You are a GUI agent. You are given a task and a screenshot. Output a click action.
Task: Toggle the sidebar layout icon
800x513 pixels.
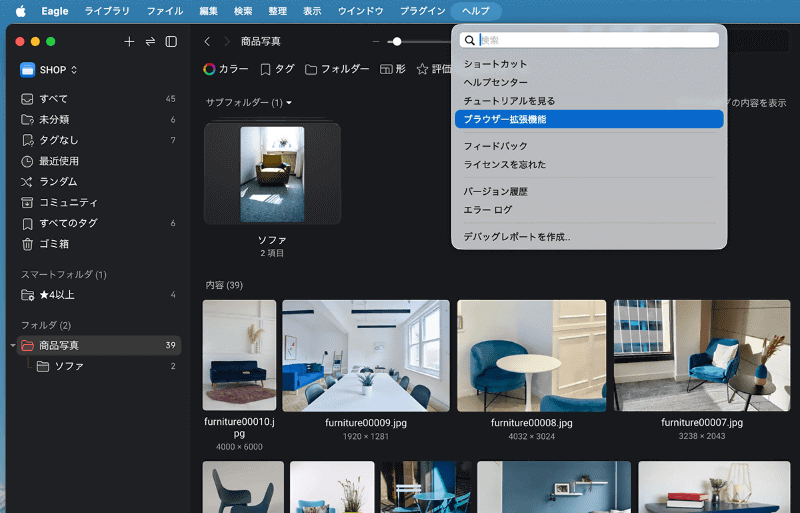click(171, 42)
